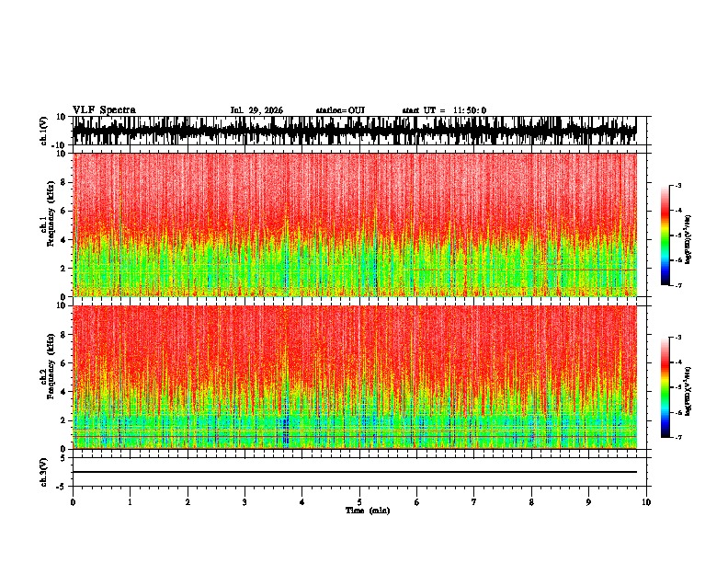
Task: Select the 'start UT = 11:50: 0' text
Action: 444,110
